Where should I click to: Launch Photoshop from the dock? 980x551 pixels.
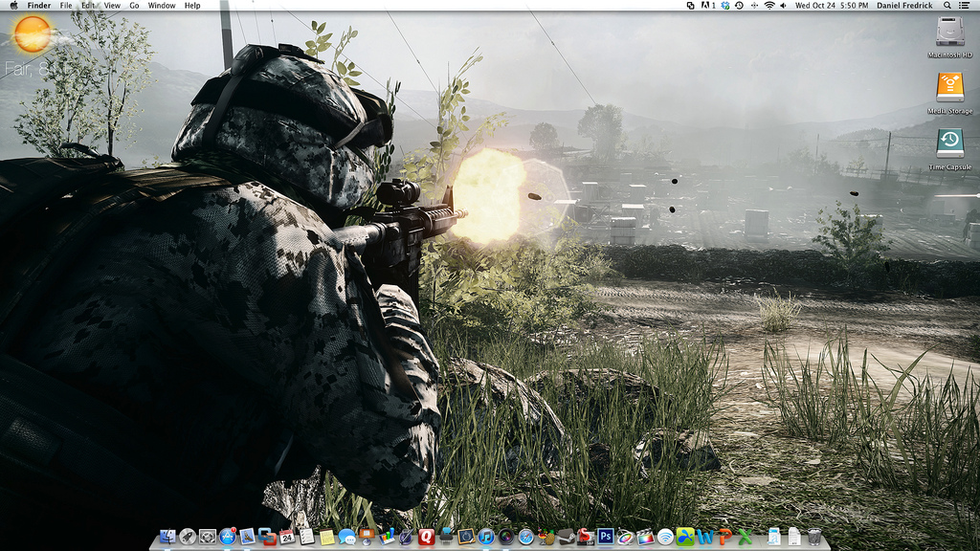click(x=606, y=537)
